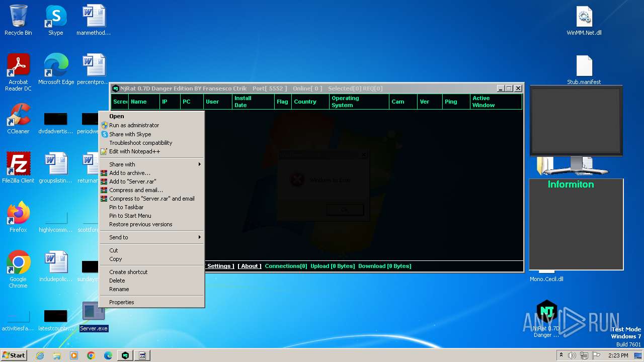Click the IP column header
Viewport: 644px width, 362px height.
pos(170,102)
